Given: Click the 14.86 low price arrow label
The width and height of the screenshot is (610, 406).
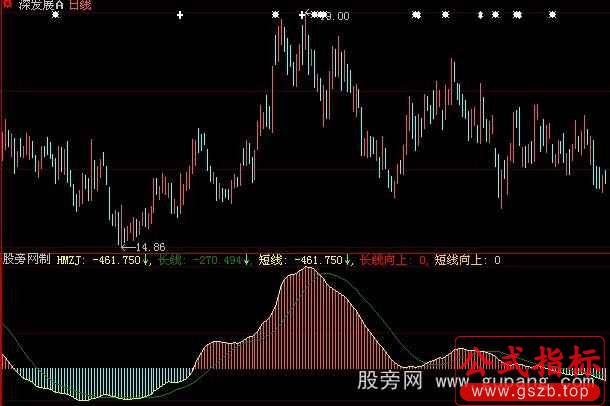Looking at the screenshot, I should pos(143,246).
